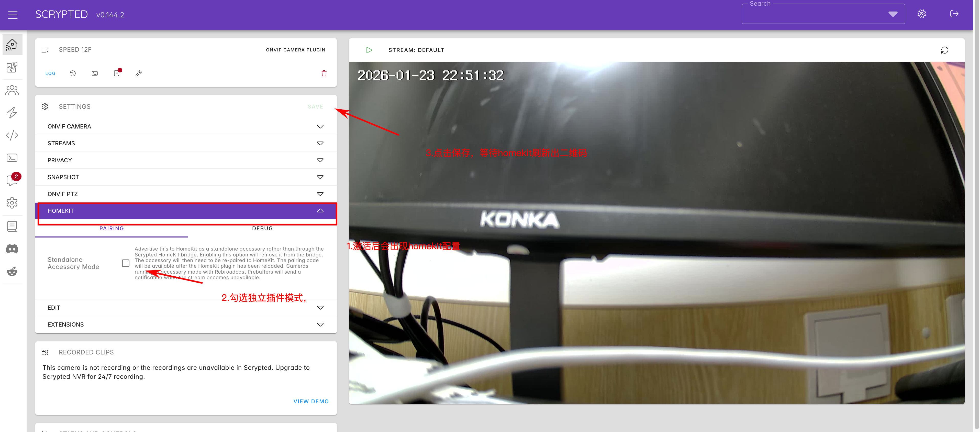Viewport: 980px width, 432px height.
Task: Open the users icon in sidebar
Action: coord(12,90)
